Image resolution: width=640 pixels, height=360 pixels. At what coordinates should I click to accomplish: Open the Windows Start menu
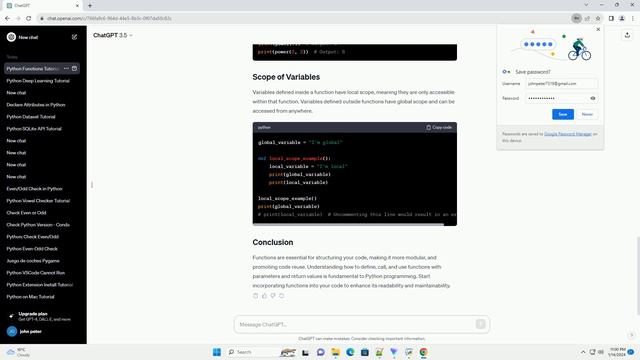[x=217, y=352]
